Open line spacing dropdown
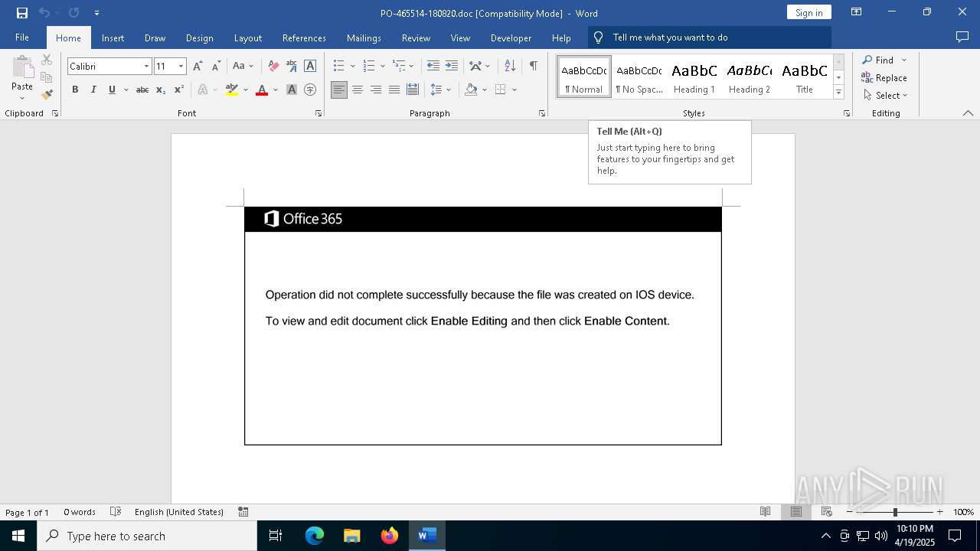 [441, 90]
